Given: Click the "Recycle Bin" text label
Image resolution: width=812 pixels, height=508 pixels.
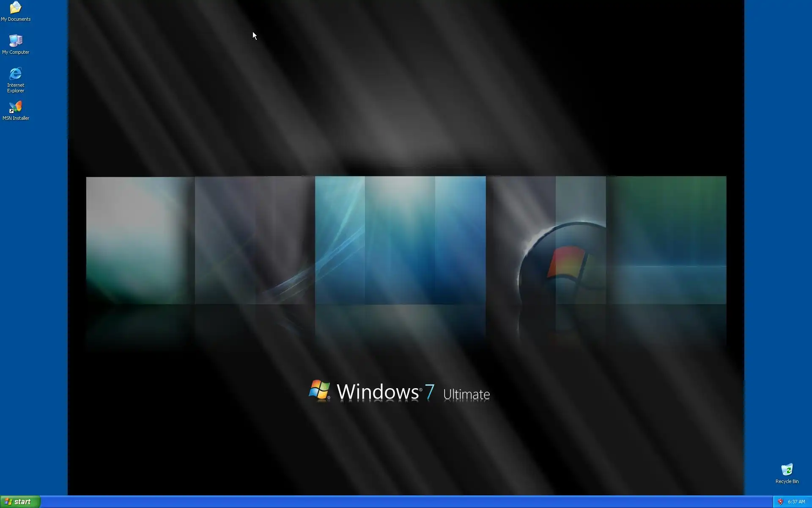Looking at the screenshot, I should click(x=787, y=481).
